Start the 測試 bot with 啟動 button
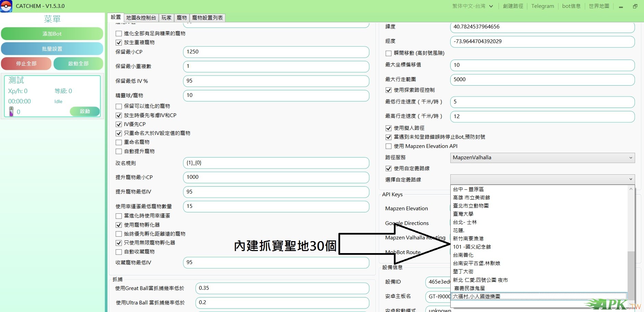The height and width of the screenshot is (312, 644). (85, 111)
